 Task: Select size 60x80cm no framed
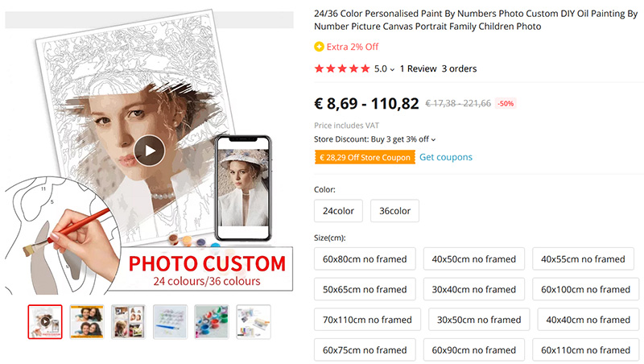[x=365, y=259]
